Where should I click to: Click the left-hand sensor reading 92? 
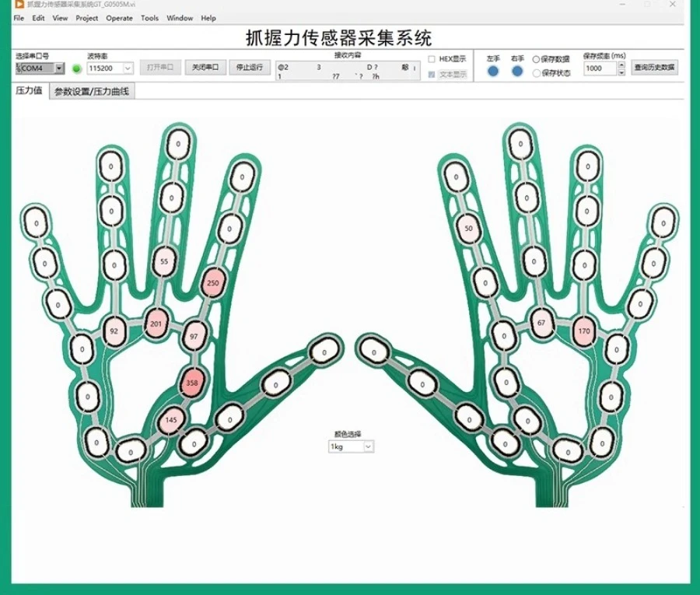point(114,331)
